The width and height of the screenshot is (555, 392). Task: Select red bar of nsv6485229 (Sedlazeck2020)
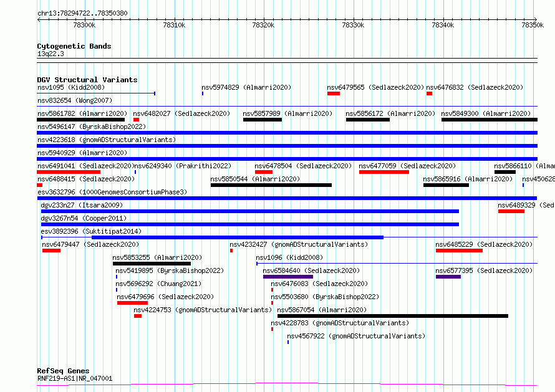459,251
